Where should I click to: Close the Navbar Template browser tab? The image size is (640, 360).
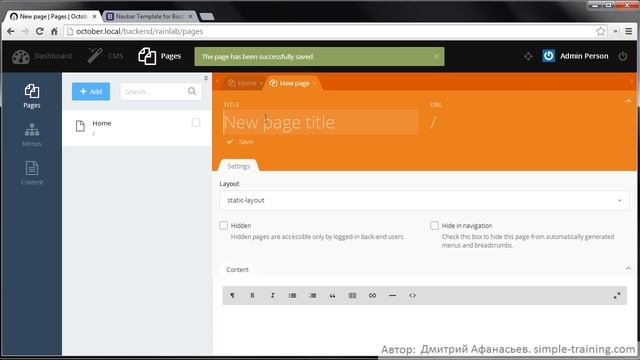(190, 16)
